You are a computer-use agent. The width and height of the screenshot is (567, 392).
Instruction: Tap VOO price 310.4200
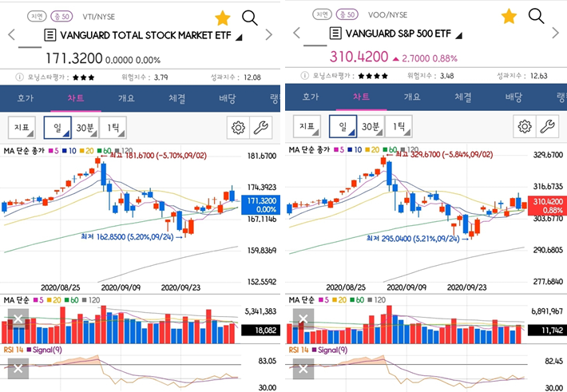[359, 57]
